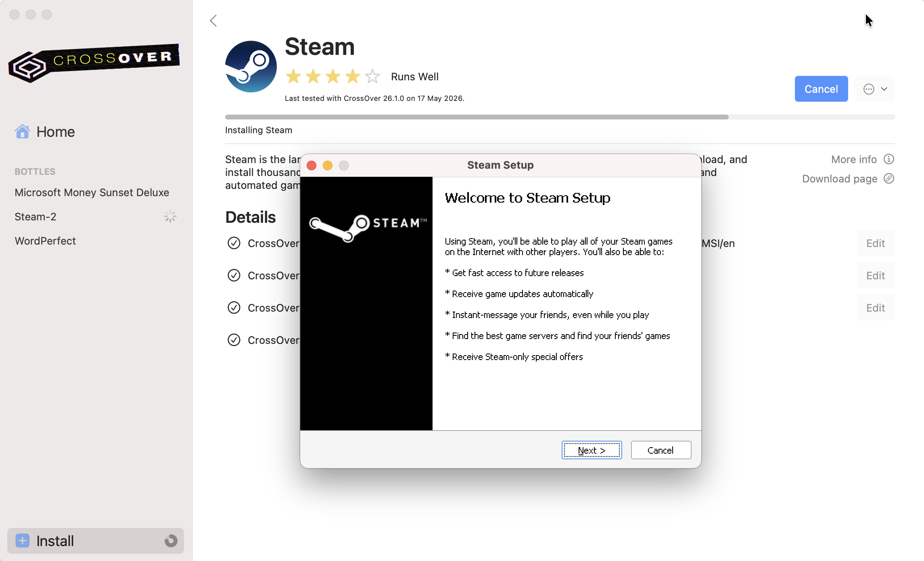
Task: Minimize the Steam Setup window
Action: [x=328, y=165]
